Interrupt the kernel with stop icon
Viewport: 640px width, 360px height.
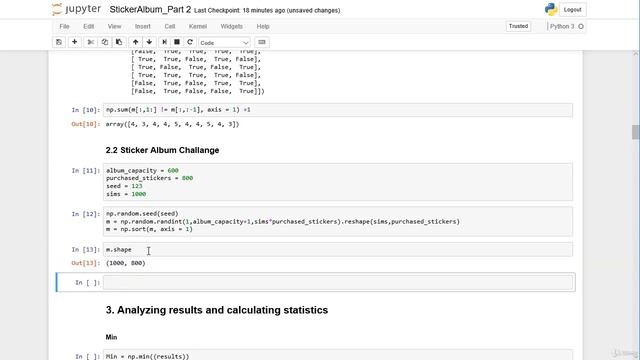click(177, 42)
